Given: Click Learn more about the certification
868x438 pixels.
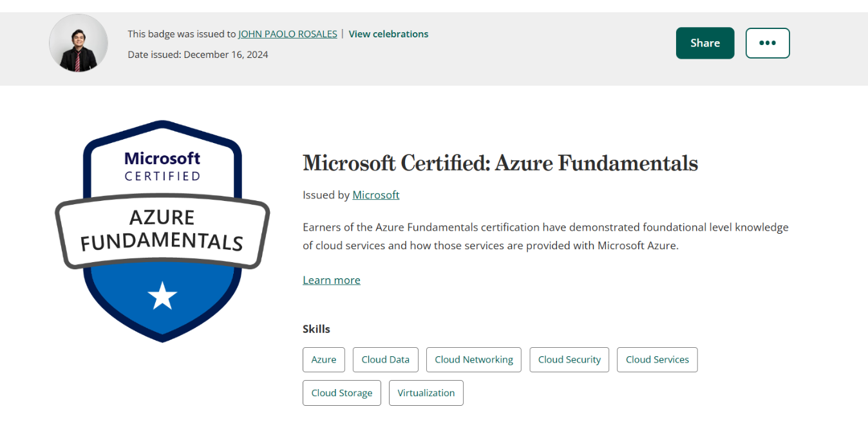Looking at the screenshot, I should tap(331, 280).
